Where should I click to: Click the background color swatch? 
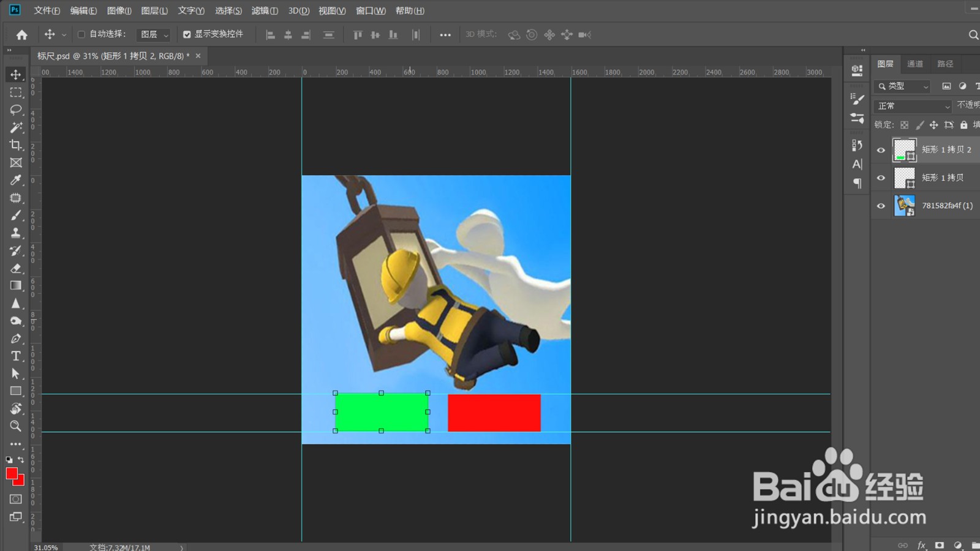click(20, 481)
